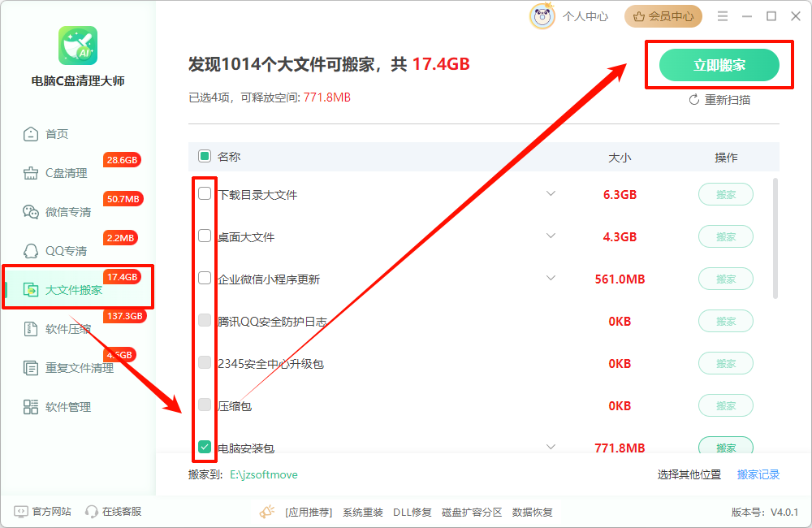The image size is (812, 528).
Task: Open 微信专清 WeChat cleanup tool
Action: coord(28,211)
